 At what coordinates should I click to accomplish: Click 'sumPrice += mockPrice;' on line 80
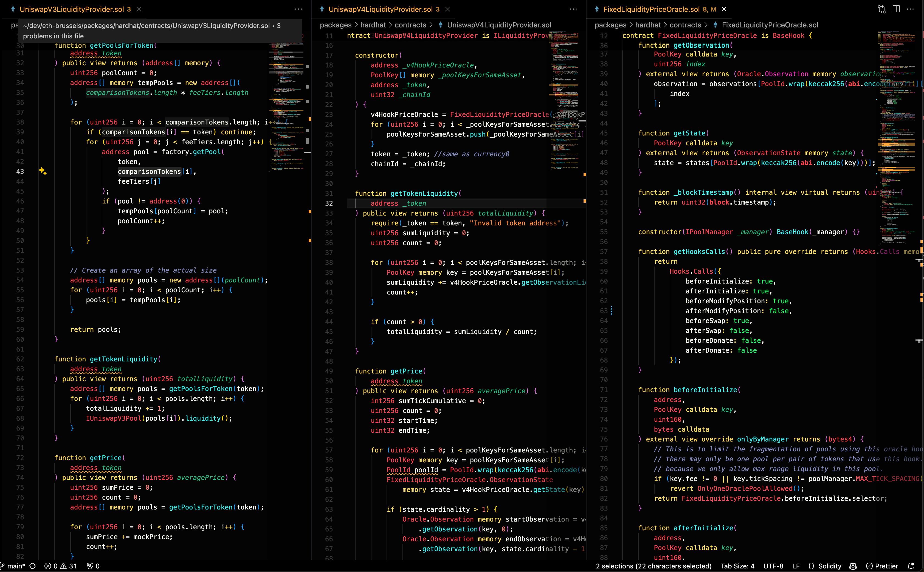coord(129,536)
